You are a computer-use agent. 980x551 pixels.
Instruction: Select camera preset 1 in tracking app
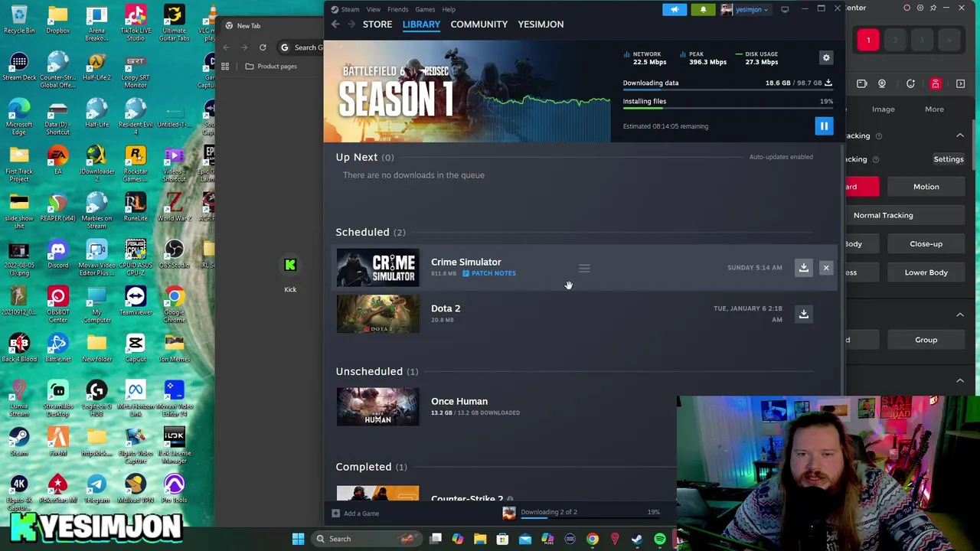(x=868, y=40)
